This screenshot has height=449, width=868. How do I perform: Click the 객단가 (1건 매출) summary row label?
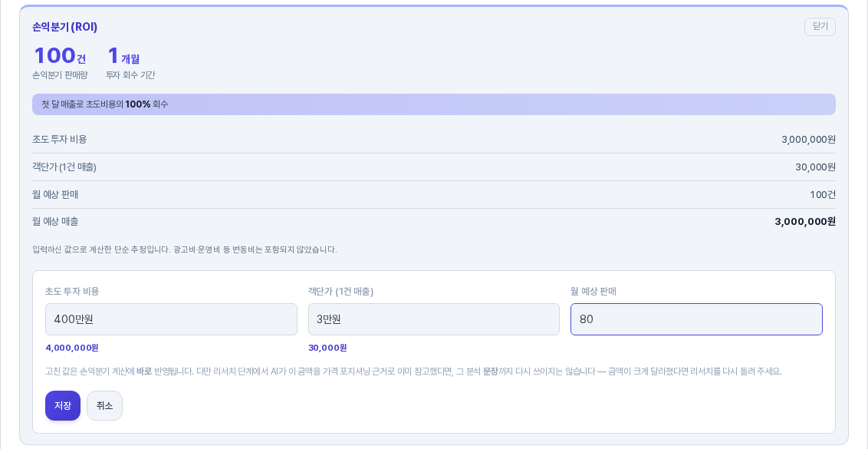pyautogui.click(x=64, y=167)
